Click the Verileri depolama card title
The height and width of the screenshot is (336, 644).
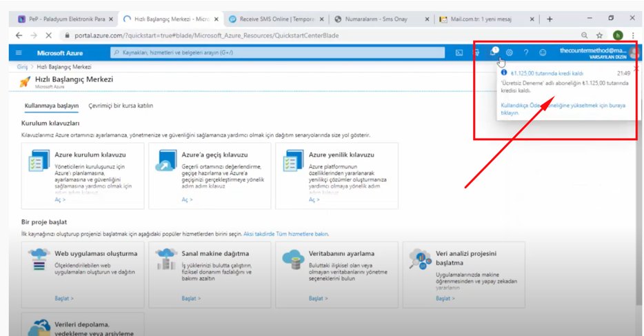point(94,328)
